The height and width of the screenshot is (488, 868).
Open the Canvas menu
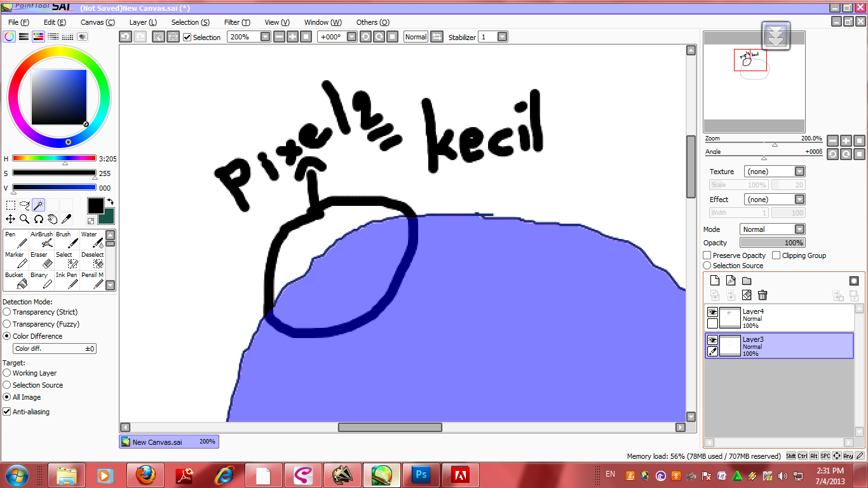coord(97,22)
